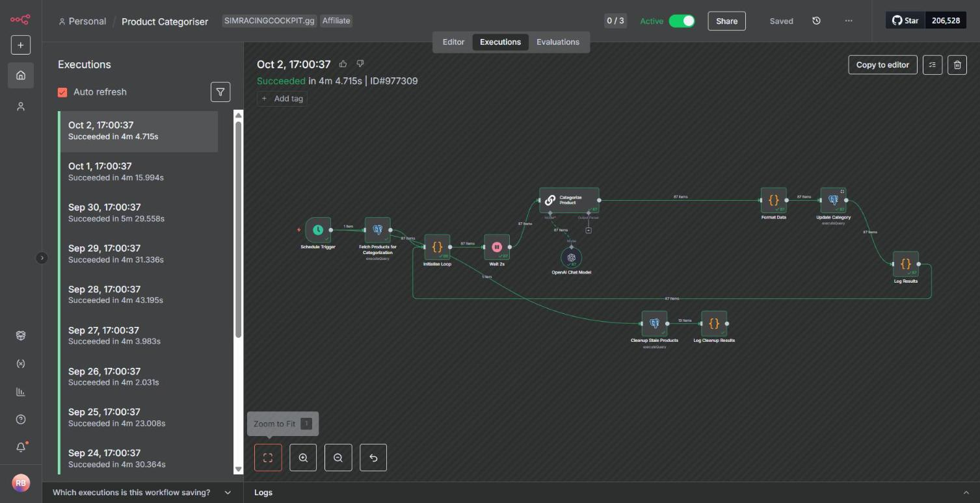Open the Insights bar chart sidebar icon
The image size is (980, 503).
pyautogui.click(x=21, y=392)
